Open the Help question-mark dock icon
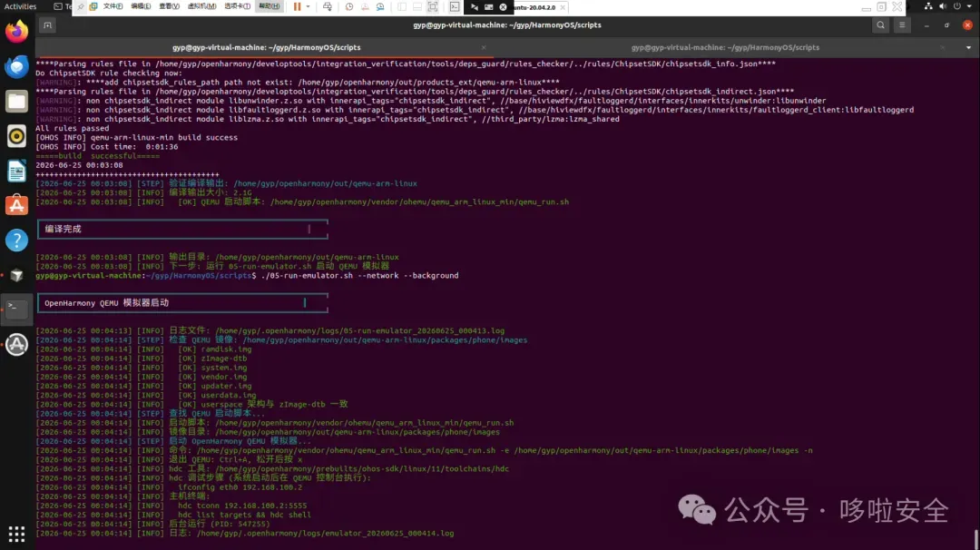 click(x=17, y=240)
